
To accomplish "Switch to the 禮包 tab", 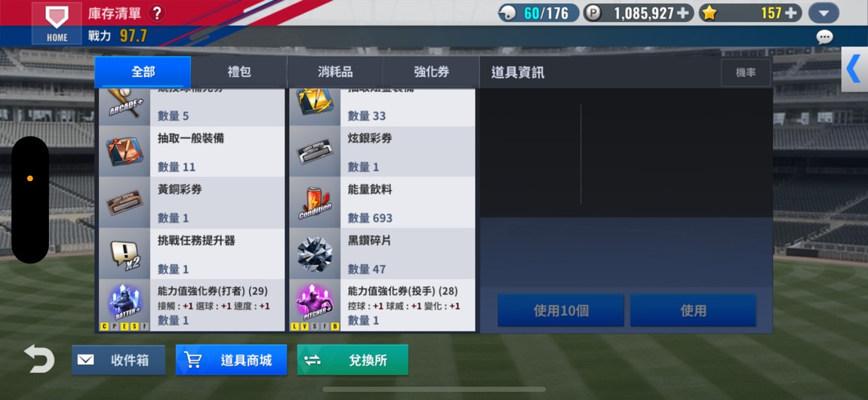I will point(239,72).
